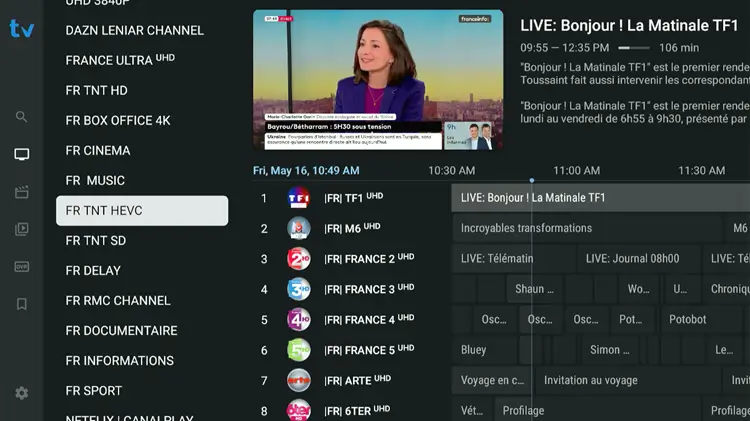750x421 pixels.
Task: Open the Series playlist icon
Action: (22, 229)
